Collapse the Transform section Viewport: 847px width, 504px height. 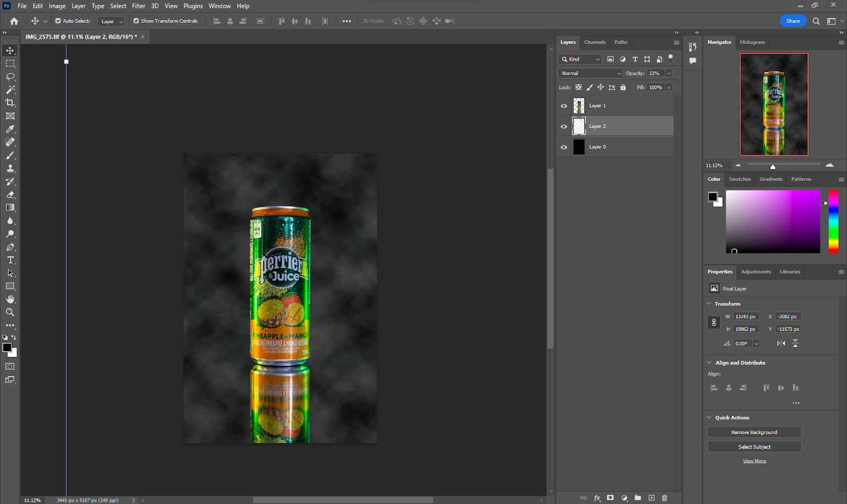[709, 304]
